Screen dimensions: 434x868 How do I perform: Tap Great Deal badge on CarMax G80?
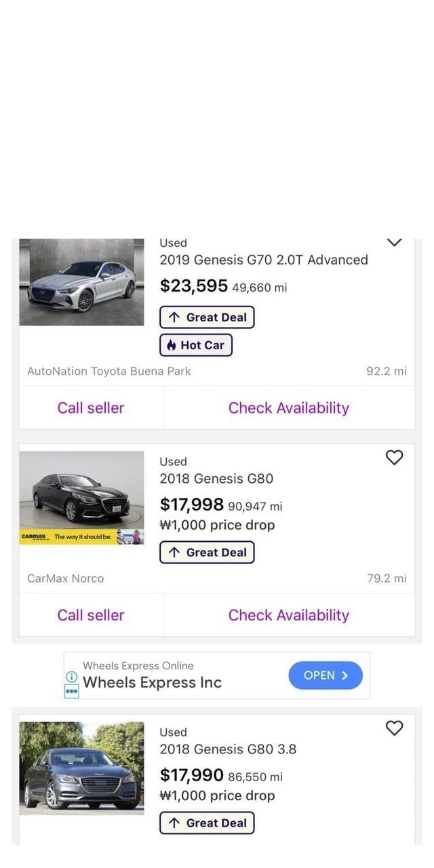(207, 553)
